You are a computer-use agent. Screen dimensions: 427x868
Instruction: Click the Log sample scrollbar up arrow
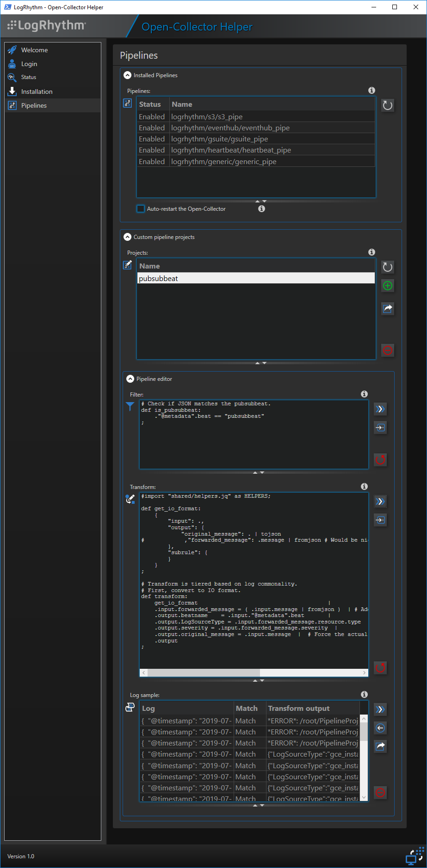[x=364, y=719]
